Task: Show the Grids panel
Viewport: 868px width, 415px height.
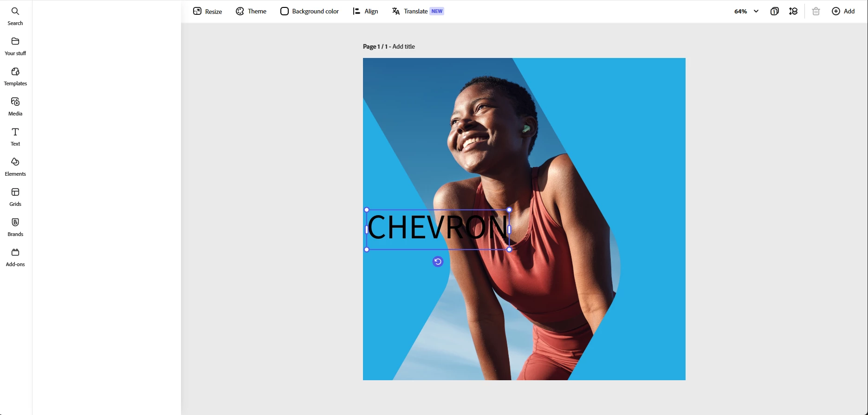Action: point(15,197)
